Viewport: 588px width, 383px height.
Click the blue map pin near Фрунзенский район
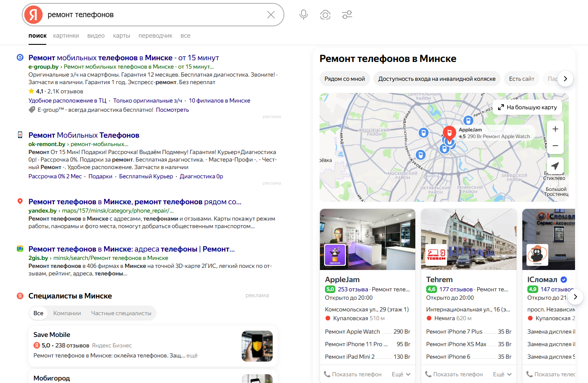point(424,133)
